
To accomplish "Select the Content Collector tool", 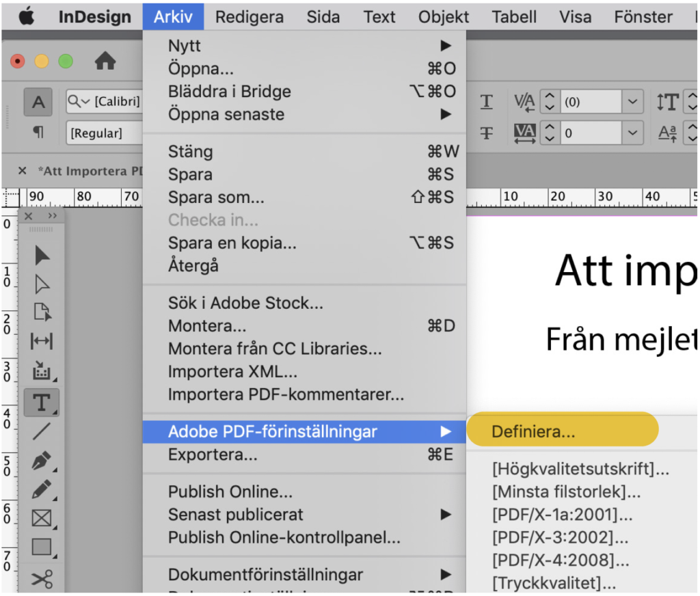I will (x=42, y=370).
